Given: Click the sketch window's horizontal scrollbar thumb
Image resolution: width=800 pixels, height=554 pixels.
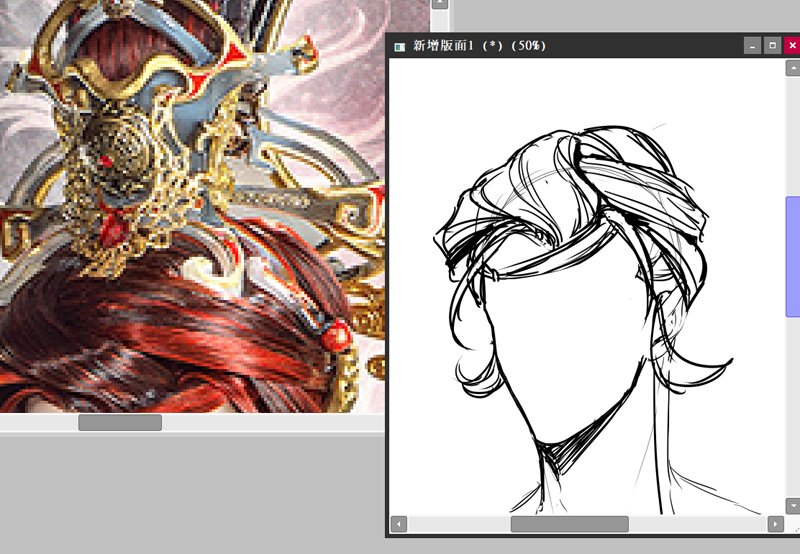Looking at the screenshot, I should coord(569,524).
